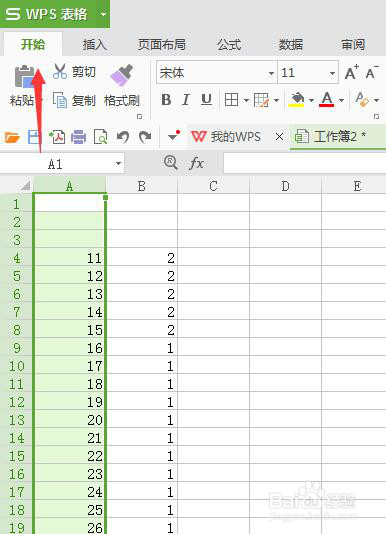The image size is (386, 534).
Task: Click the draw border table icon
Action: (x=262, y=100)
